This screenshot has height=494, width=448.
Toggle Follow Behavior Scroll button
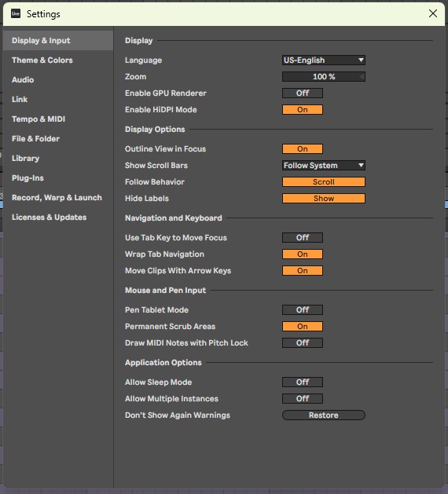[x=324, y=181]
